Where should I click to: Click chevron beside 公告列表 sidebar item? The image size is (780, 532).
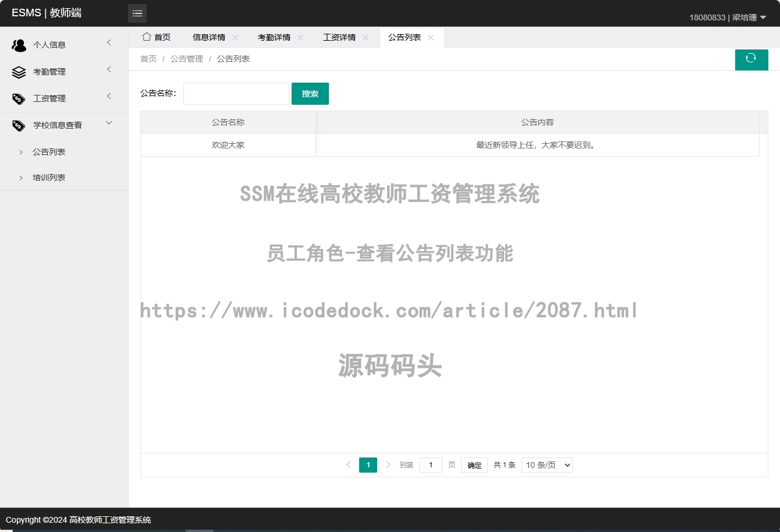click(x=21, y=152)
